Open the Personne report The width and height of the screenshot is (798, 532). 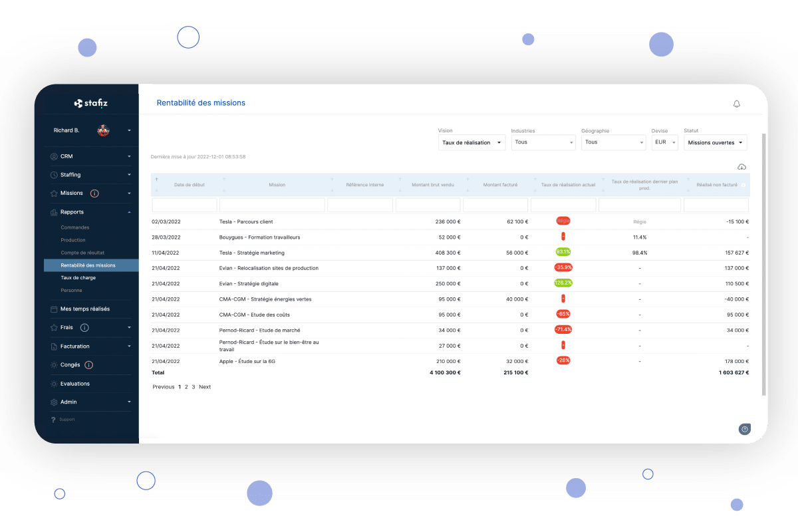(71, 291)
